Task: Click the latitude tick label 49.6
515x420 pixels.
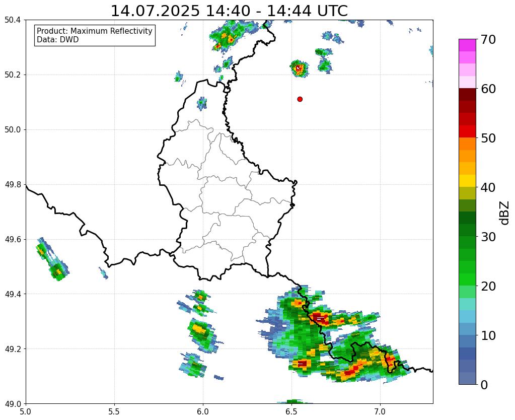Action: tap(13, 240)
